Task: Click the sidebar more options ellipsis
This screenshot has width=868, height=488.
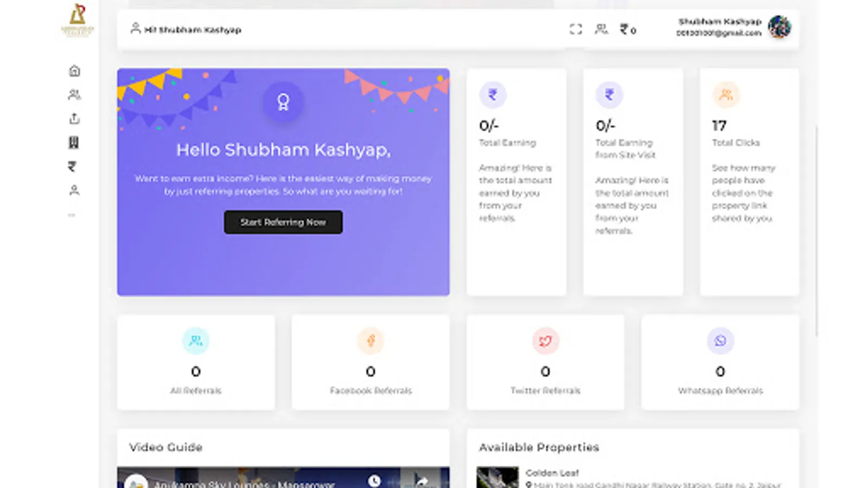Action: (72, 215)
